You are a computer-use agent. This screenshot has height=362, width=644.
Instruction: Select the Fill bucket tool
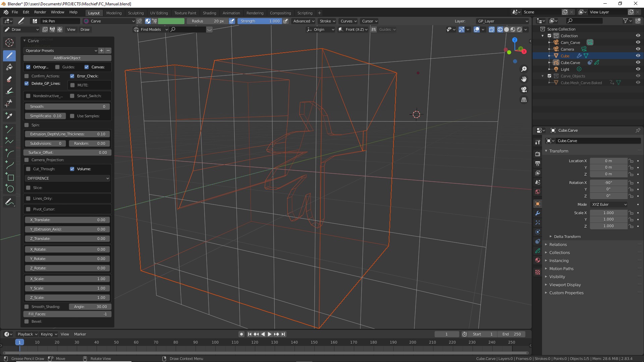coord(9,67)
